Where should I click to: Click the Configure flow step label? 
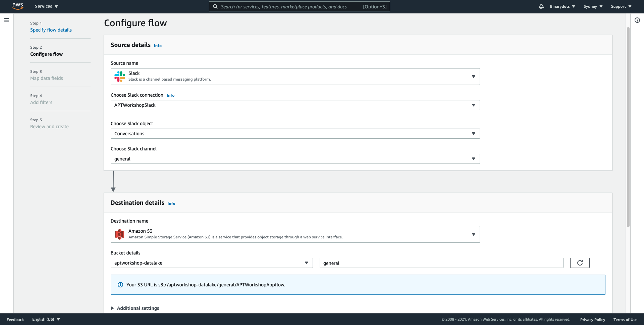(x=46, y=54)
